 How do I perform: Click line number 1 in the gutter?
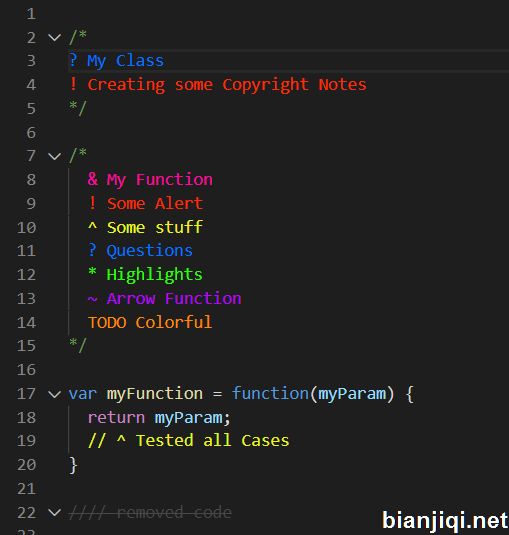(31, 14)
